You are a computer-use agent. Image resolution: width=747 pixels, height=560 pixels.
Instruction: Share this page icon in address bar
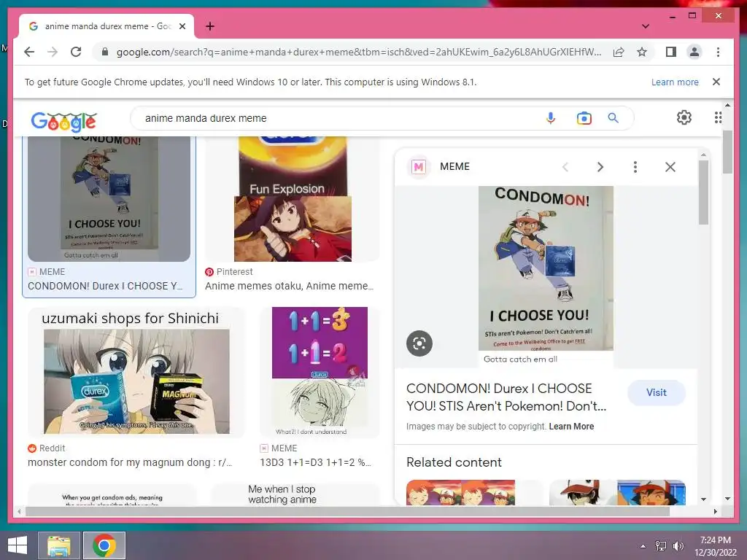pos(619,52)
